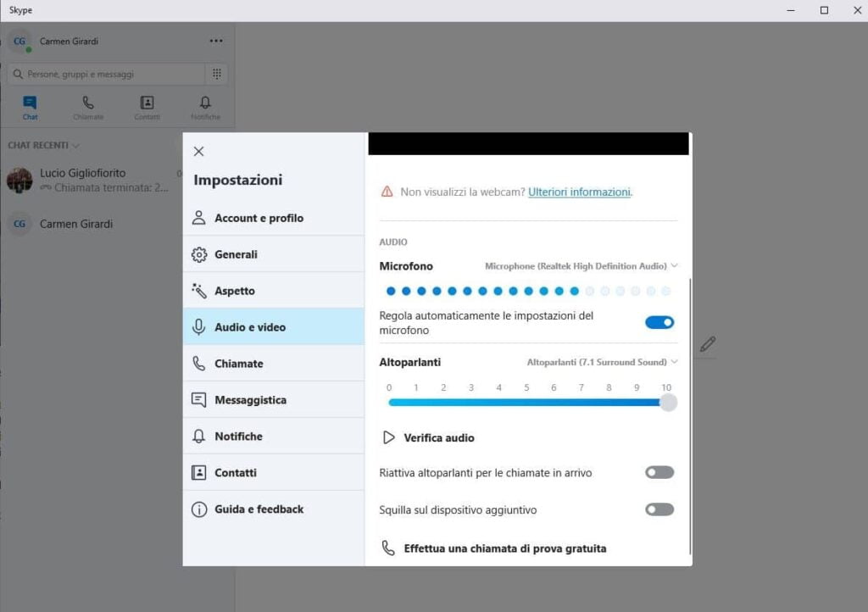Click the contact card icon beside Contatti in settings

click(198, 472)
